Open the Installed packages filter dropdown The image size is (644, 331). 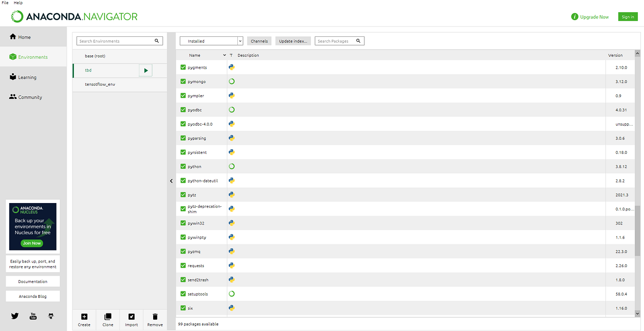coord(240,41)
